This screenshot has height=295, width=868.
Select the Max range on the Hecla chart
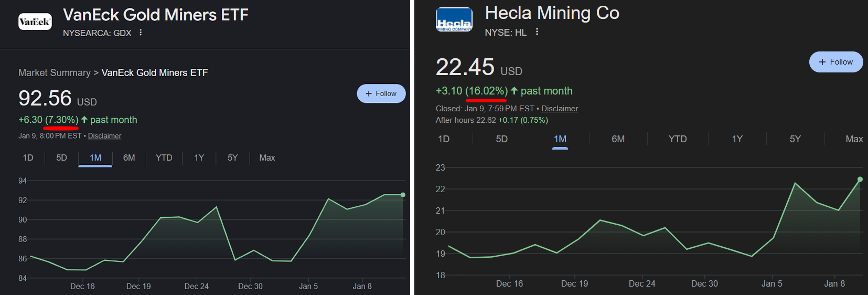click(854, 139)
